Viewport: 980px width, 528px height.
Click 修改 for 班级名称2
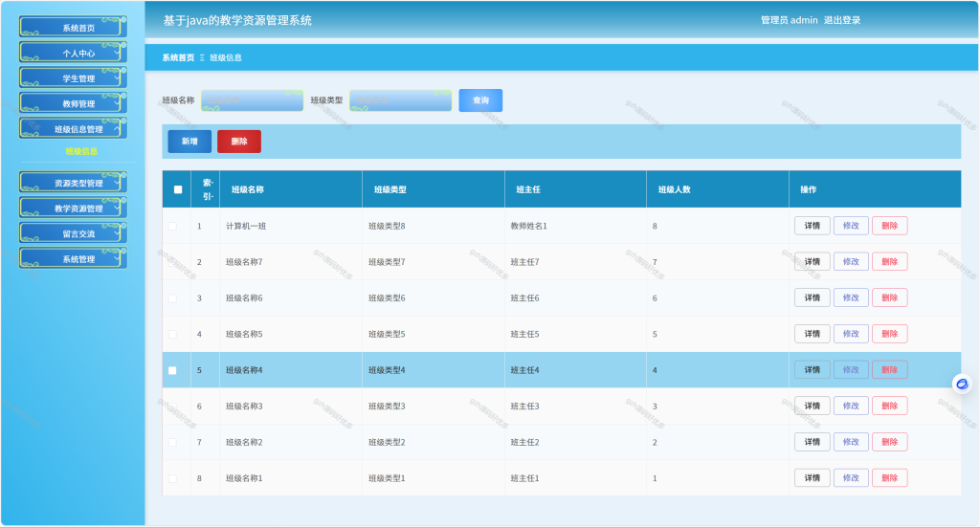click(851, 442)
